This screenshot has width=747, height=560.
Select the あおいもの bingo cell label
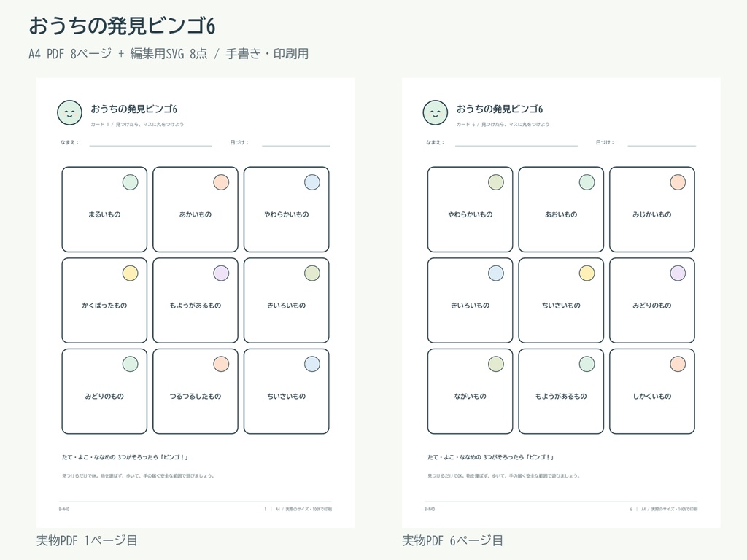point(561,215)
